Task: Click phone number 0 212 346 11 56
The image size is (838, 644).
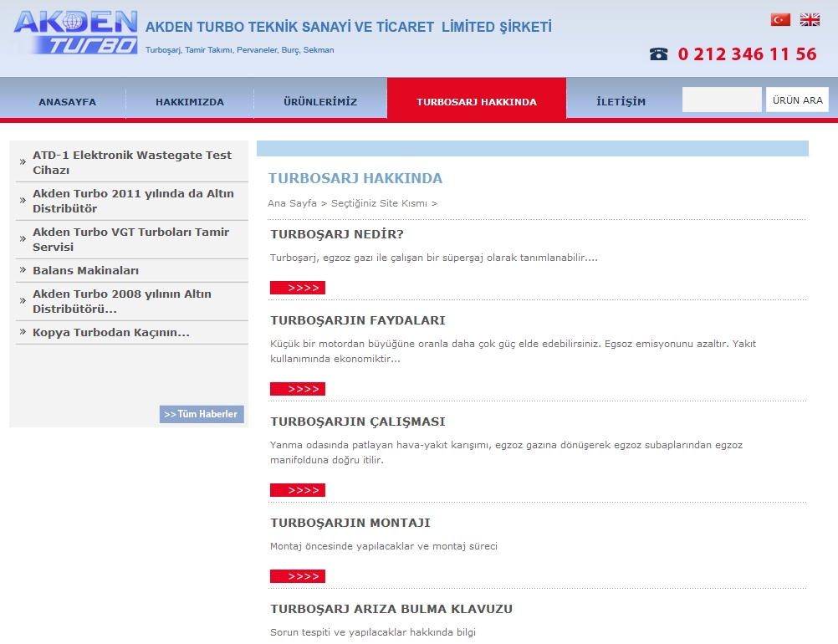Action: (x=747, y=54)
